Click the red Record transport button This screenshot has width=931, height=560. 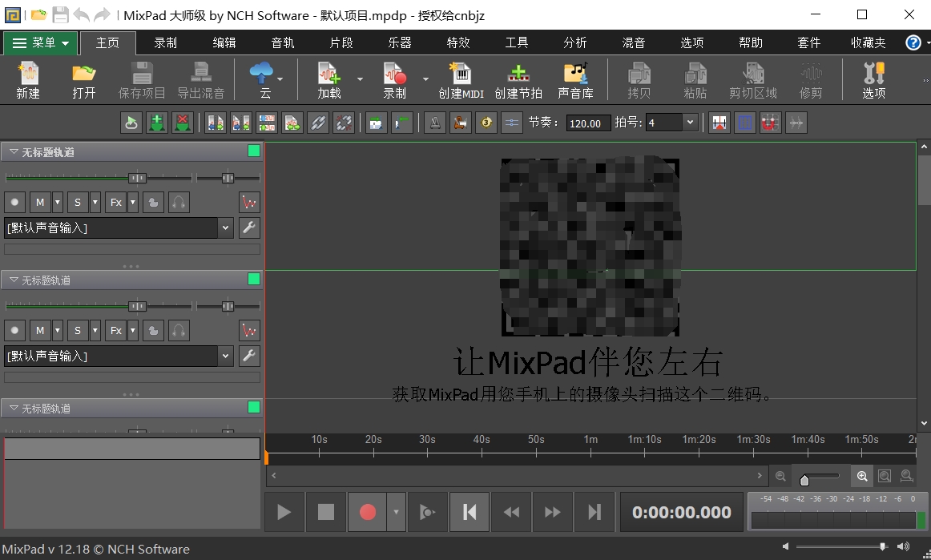[x=368, y=512]
